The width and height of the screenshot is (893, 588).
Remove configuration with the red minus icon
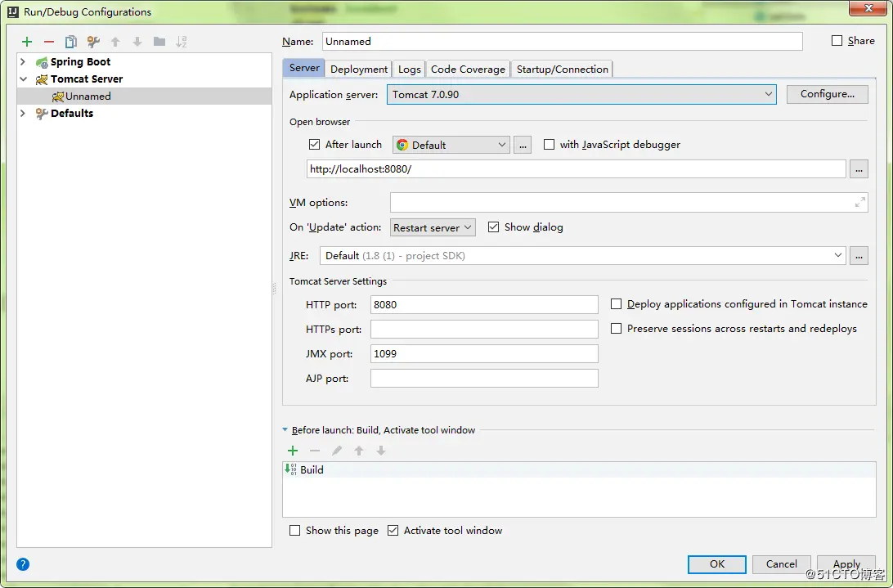(49, 42)
